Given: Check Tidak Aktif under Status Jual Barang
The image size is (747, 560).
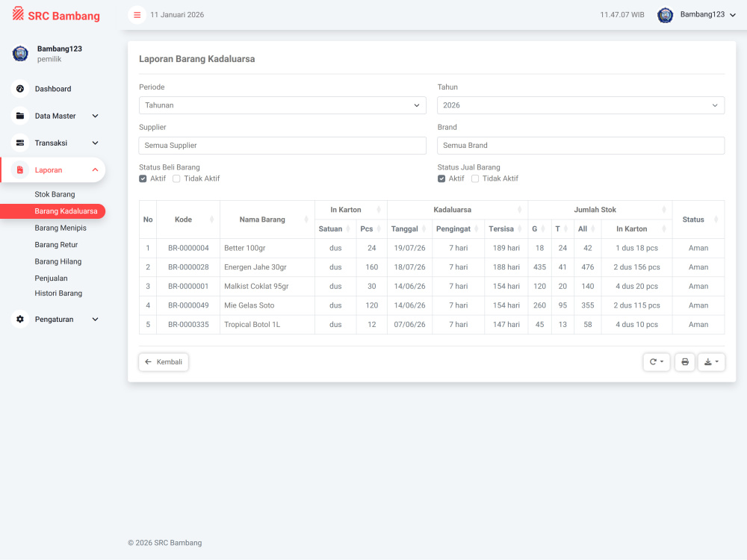Looking at the screenshot, I should coord(475,178).
